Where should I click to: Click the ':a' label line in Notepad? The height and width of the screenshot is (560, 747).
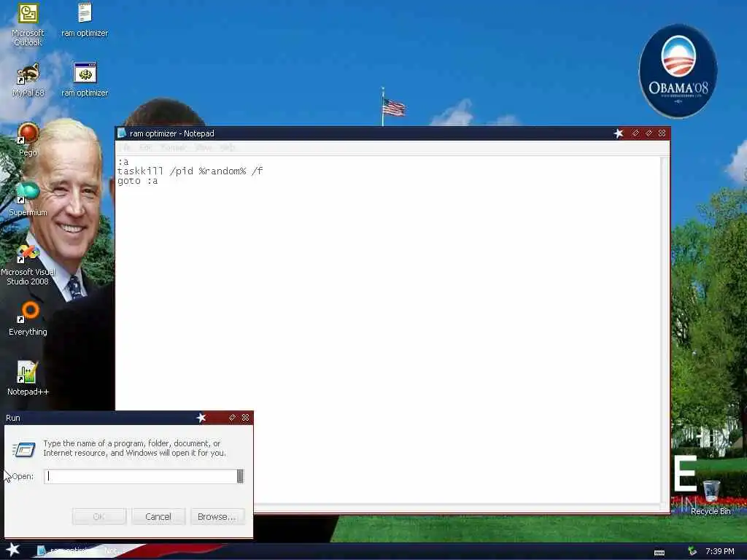pos(123,162)
